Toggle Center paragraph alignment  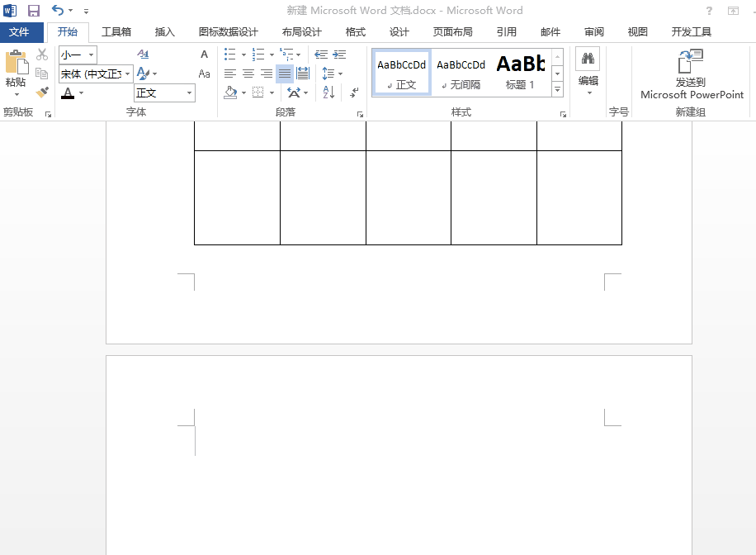tap(248, 74)
